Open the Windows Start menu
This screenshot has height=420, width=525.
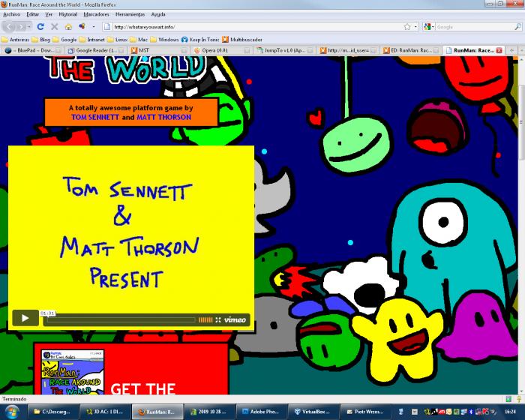pyautogui.click(x=12, y=412)
